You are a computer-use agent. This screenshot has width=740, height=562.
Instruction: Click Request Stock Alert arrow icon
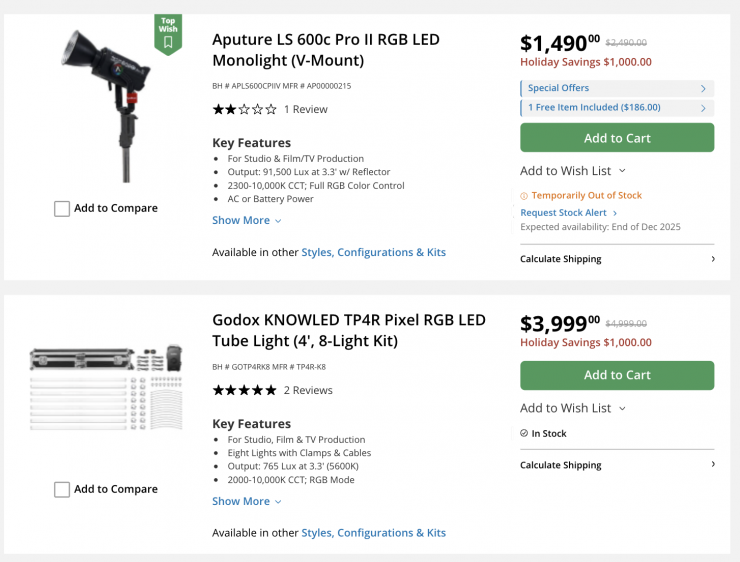pos(615,213)
